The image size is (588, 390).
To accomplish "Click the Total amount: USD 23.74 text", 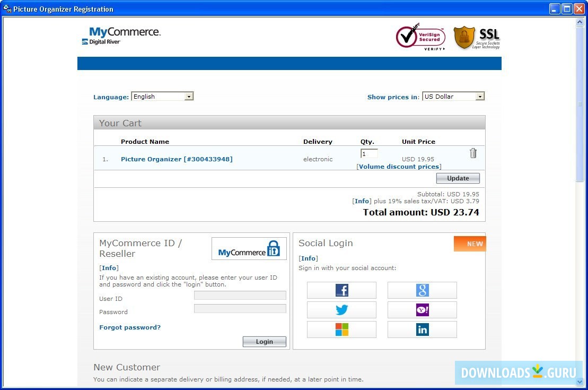I will [421, 212].
